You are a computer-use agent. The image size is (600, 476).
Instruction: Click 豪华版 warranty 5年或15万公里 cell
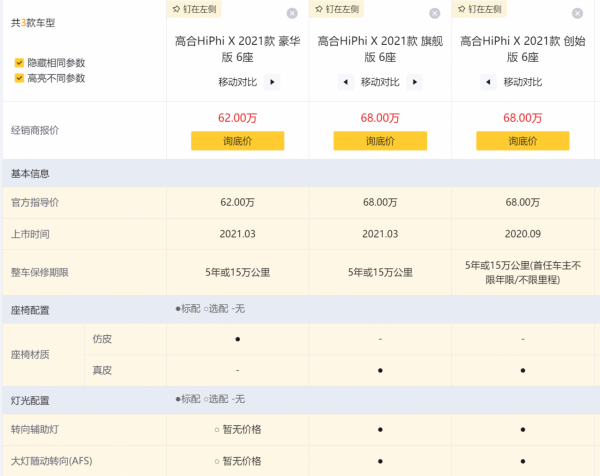238,272
